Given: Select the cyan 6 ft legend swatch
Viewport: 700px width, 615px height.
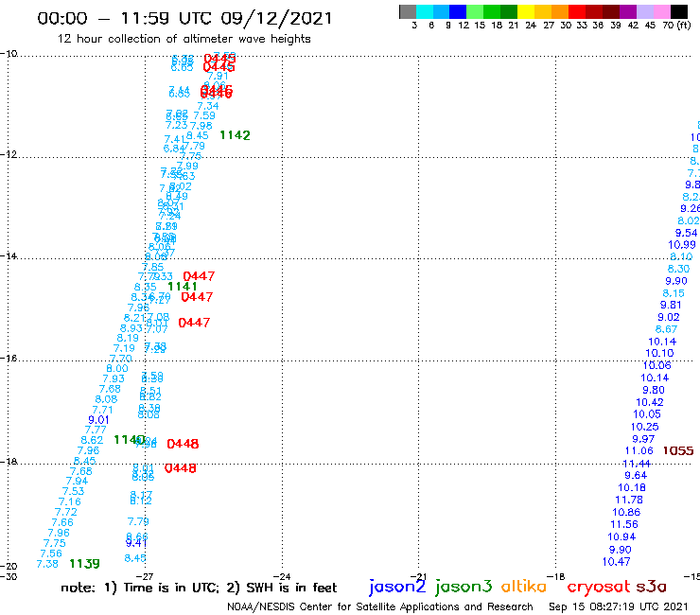Looking at the screenshot, I should (424, 11).
